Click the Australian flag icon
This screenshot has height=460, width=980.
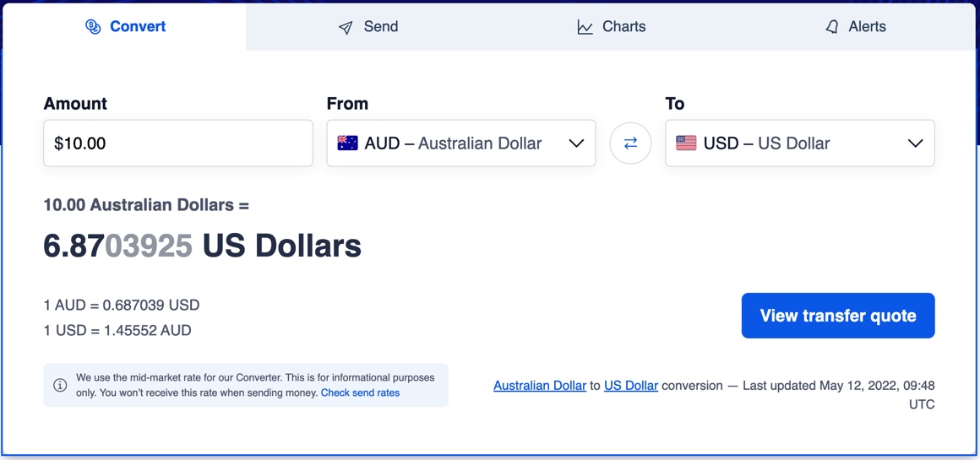tap(347, 143)
